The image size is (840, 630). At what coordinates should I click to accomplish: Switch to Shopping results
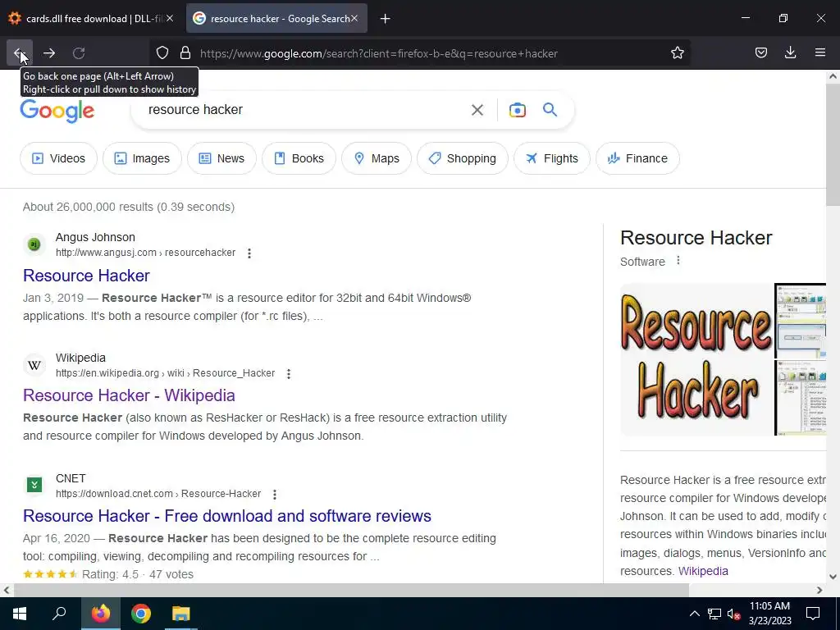click(463, 158)
